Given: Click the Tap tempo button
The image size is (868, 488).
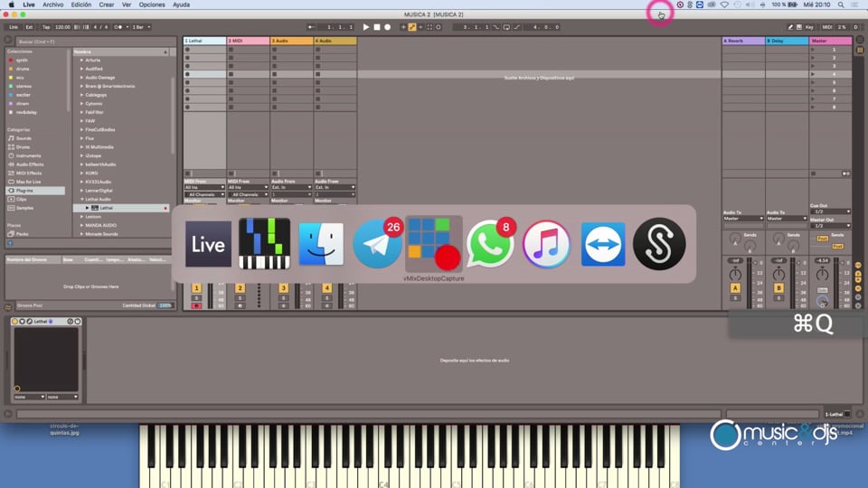Looking at the screenshot, I should click(46, 27).
